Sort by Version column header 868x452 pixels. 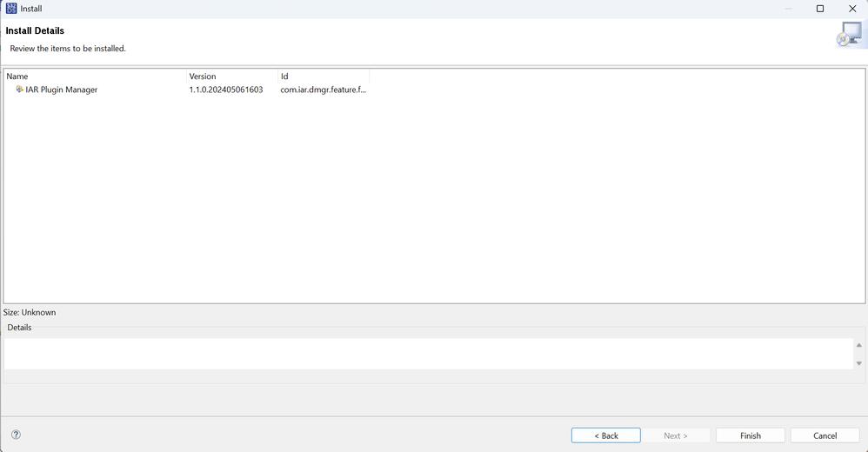click(232, 76)
